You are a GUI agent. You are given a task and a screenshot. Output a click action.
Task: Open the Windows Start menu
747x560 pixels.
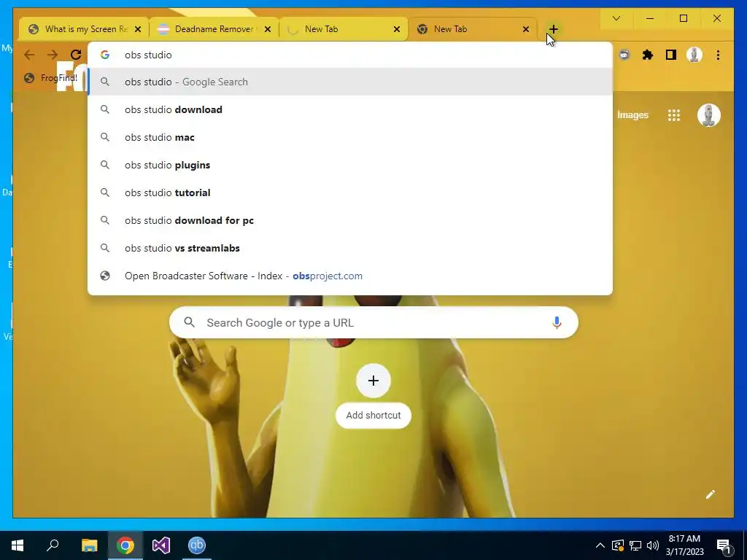(x=18, y=545)
